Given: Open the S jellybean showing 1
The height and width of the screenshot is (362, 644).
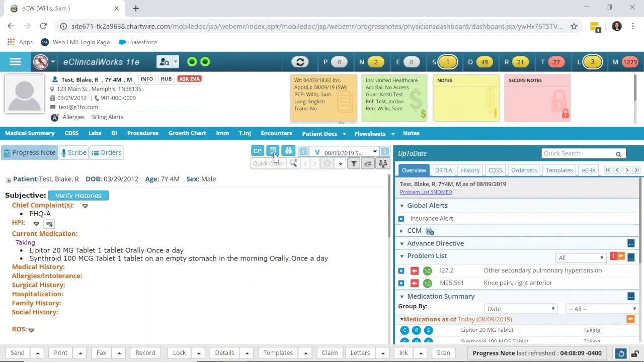Looking at the screenshot, I should (448, 62).
